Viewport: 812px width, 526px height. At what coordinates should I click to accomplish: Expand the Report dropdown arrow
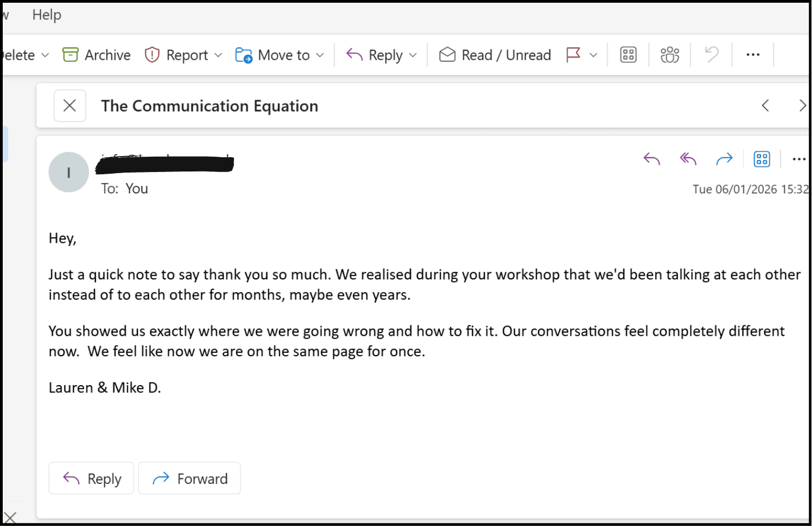218,55
